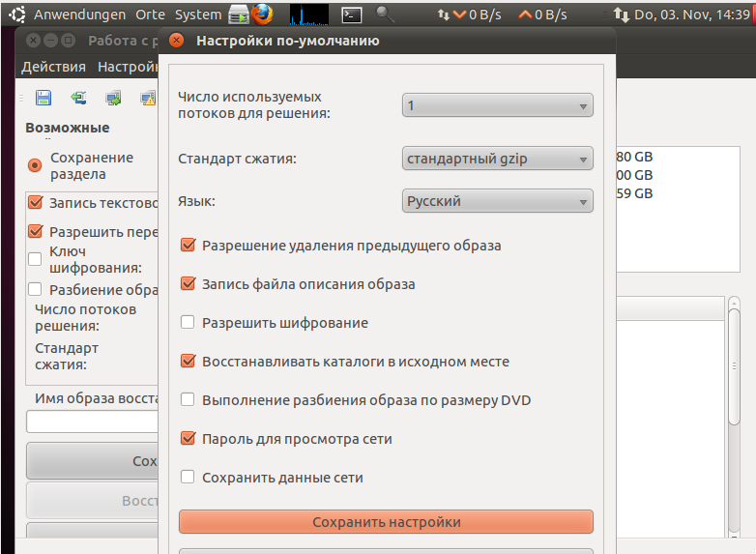Click the Имя образа input field in main window

point(93,422)
